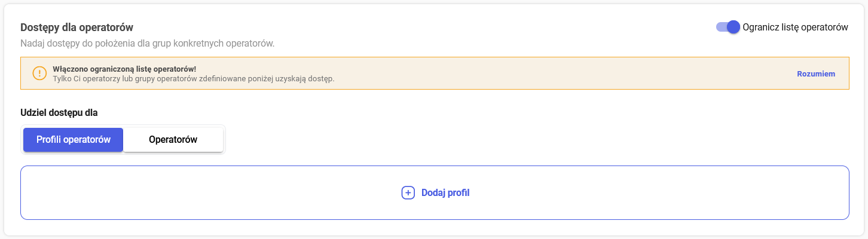Click the "Udziel dostępu dla" label
868x239 pixels.
pos(59,112)
